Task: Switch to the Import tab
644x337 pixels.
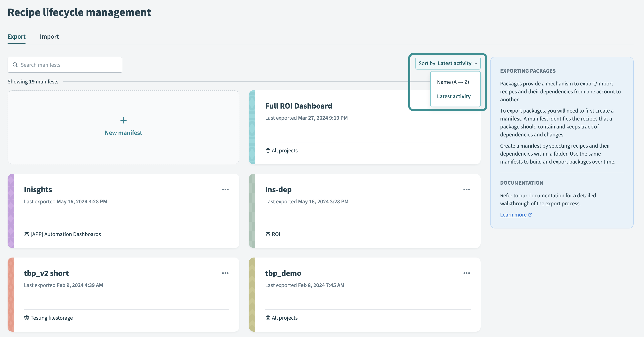Action: (49, 36)
